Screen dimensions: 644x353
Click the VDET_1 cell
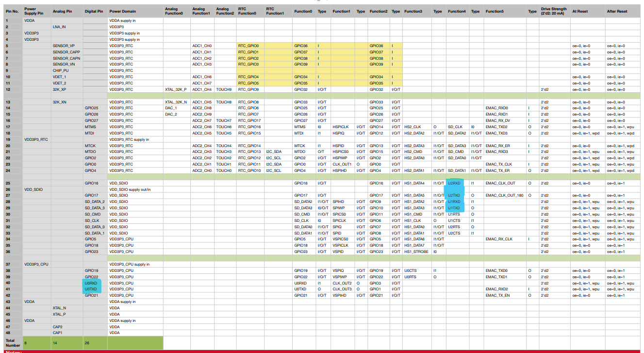[x=67, y=77]
